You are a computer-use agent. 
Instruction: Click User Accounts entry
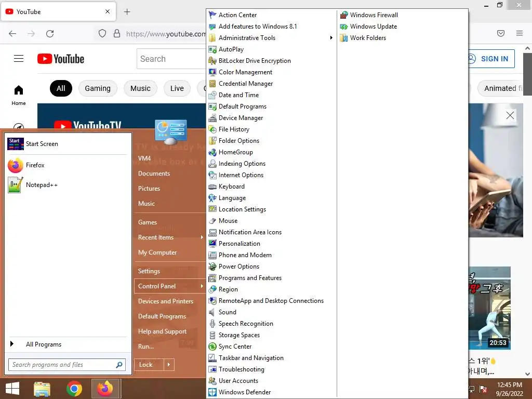coord(238,381)
